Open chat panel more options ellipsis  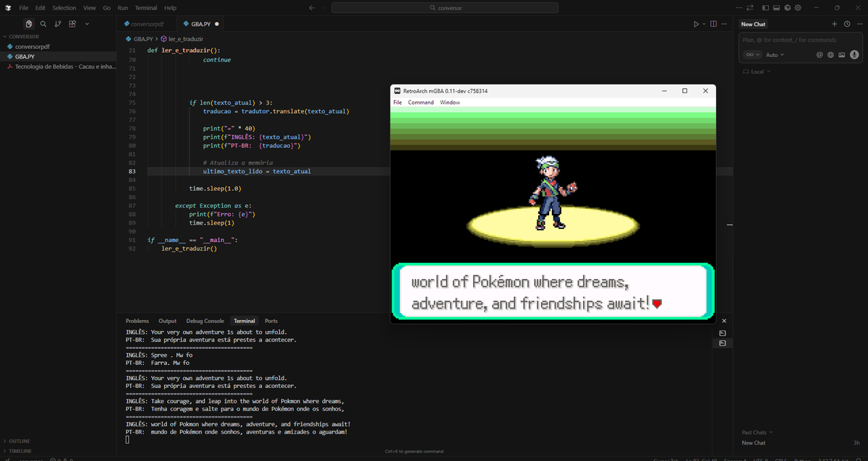click(859, 24)
